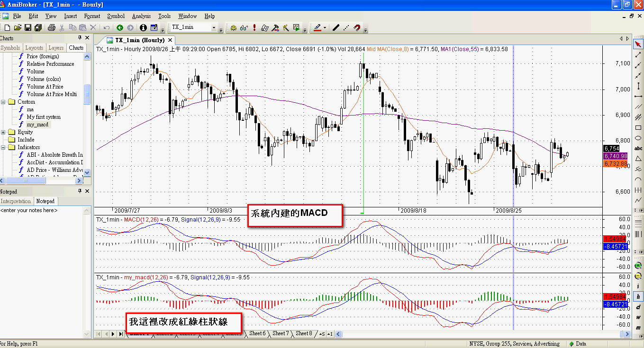
Task: Toggle thick solid line style
Action: [336, 27]
